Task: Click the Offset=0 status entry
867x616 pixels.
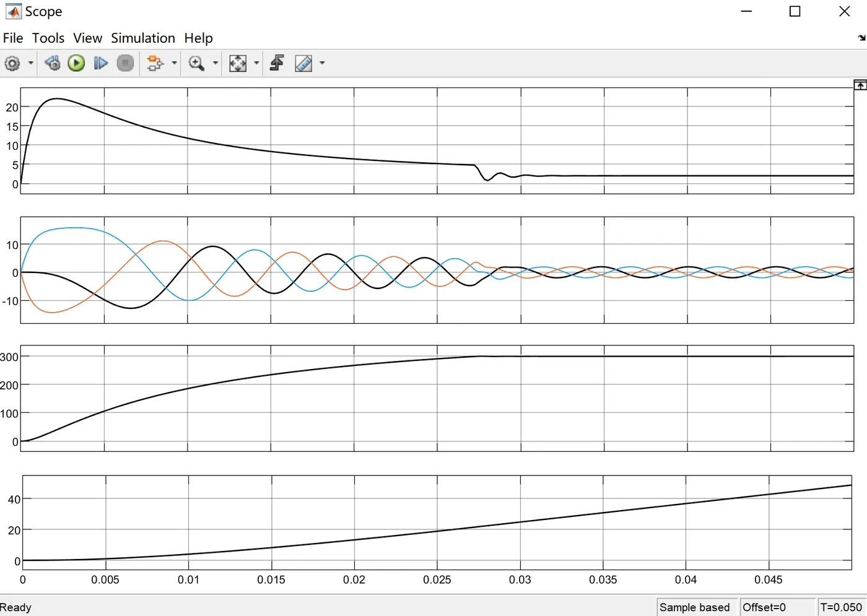Action: [764, 607]
